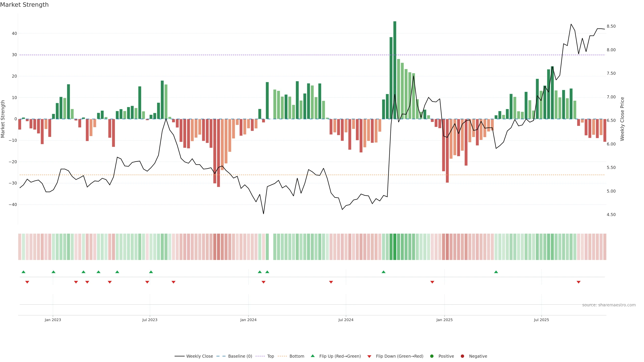Click the Market Strength chart title
Viewport: 644px width, 362px height.
point(24,5)
